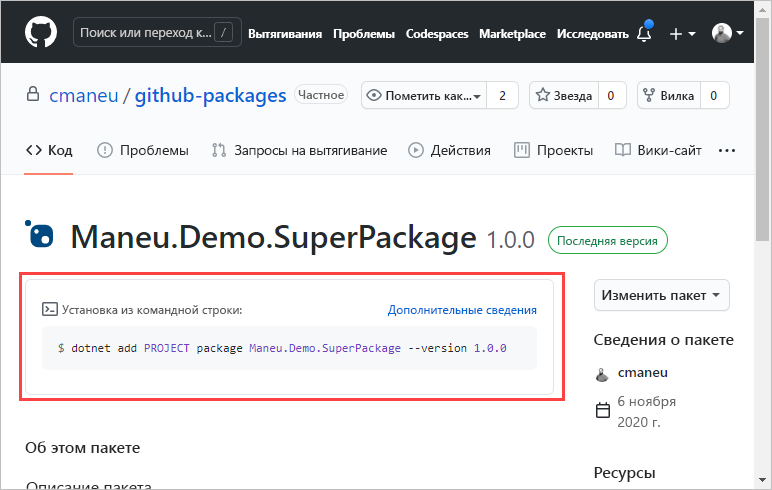Click the terminal icon near Установка
The image size is (772, 490).
(x=50, y=309)
